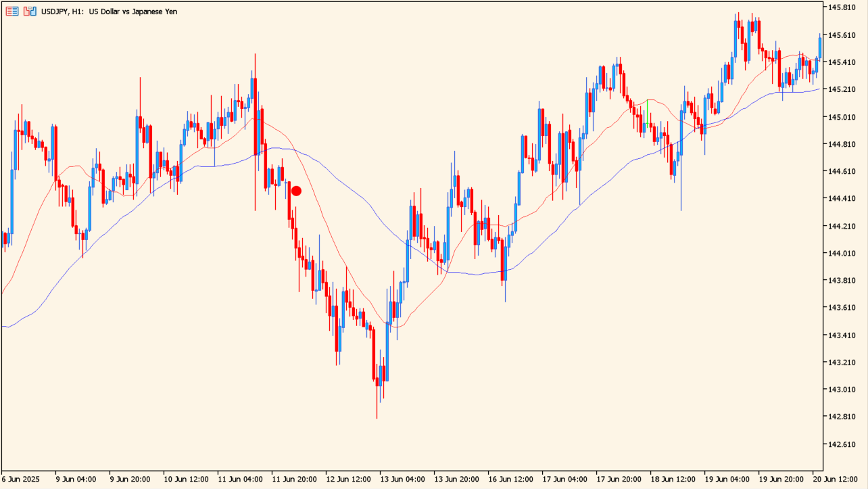Select the 16 Jun 12:00 time label
Screen dimensions: 868x489
[x=512, y=479]
